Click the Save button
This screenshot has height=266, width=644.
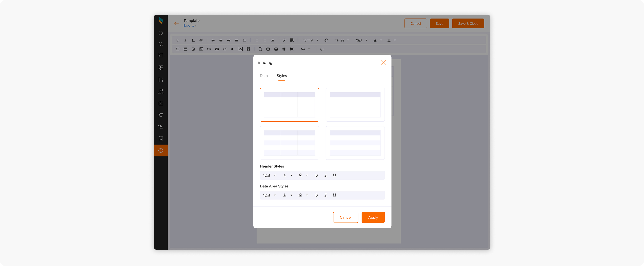point(439,24)
